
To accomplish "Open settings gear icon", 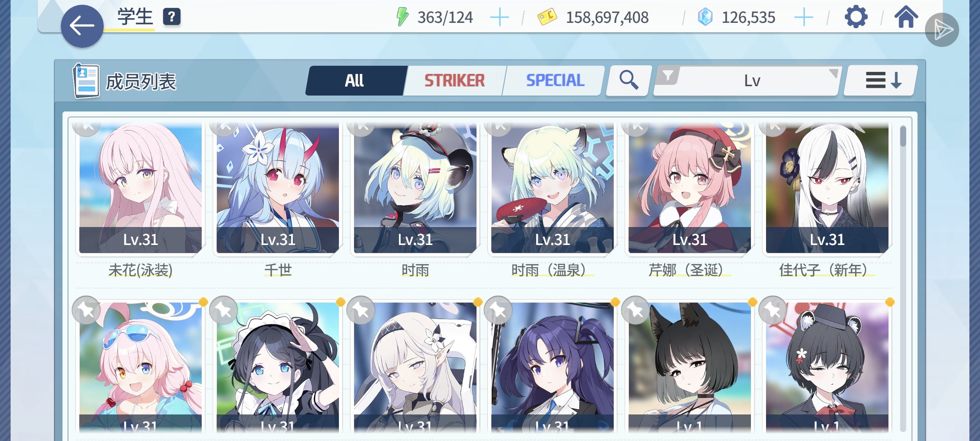I will [856, 17].
